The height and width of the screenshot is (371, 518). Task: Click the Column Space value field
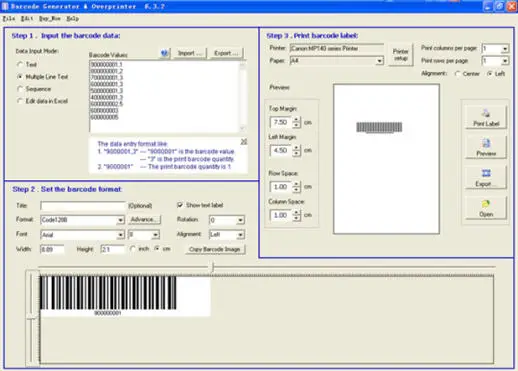coord(281,215)
